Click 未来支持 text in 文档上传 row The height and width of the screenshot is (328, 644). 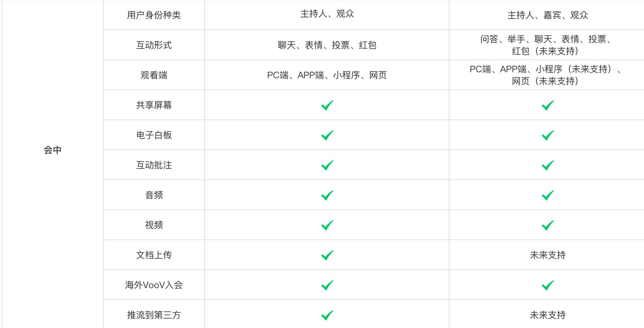pos(548,255)
